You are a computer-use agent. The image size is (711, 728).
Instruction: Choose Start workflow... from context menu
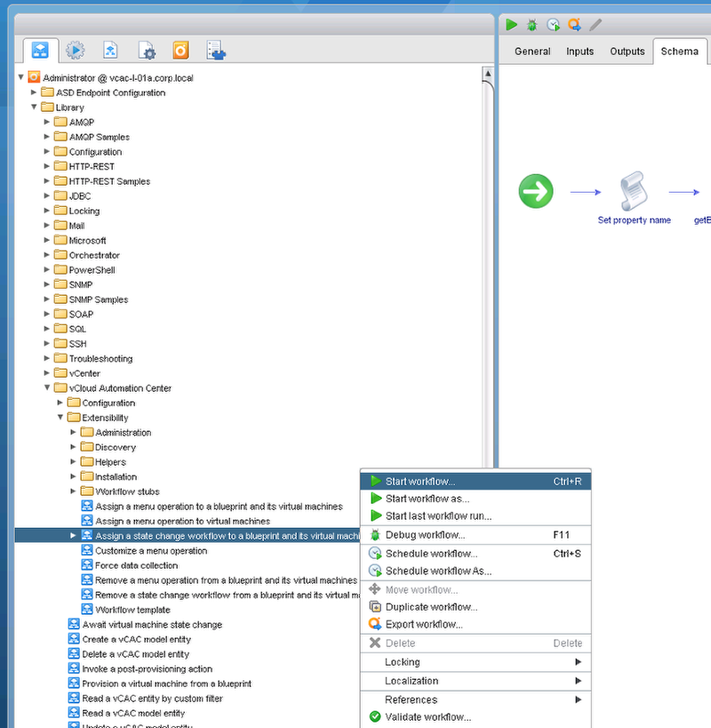(x=419, y=482)
